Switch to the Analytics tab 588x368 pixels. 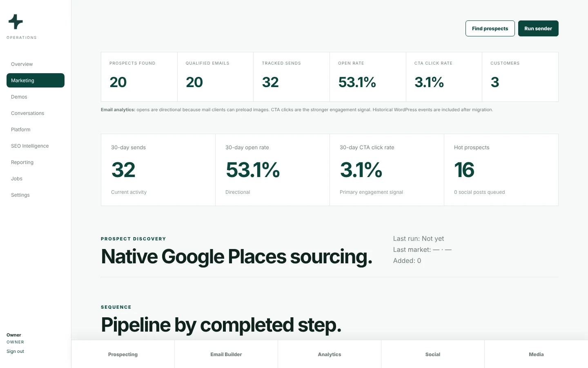(x=330, y=355)
